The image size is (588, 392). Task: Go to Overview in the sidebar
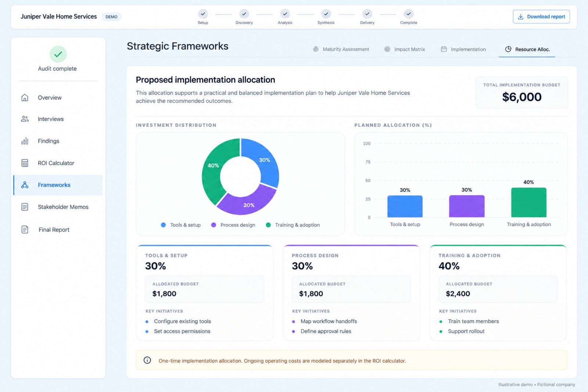58,97
